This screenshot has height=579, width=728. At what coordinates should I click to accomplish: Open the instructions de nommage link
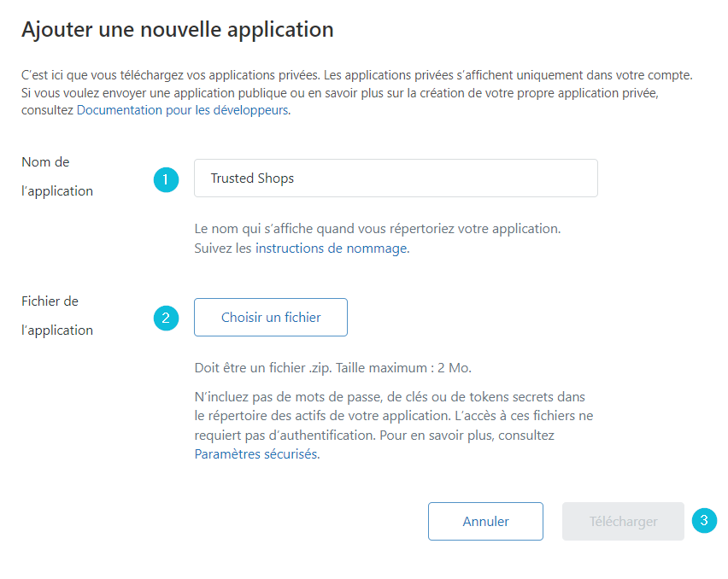pos(332,249)
